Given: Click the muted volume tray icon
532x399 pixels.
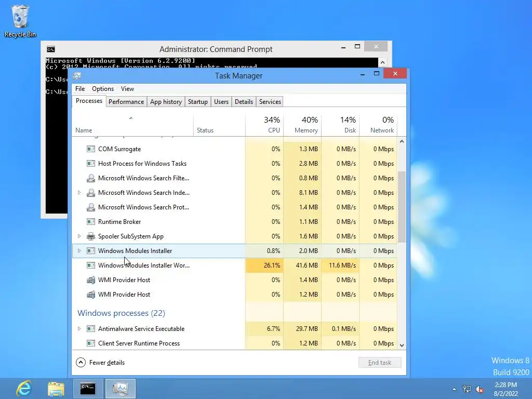Looking at the screenshot, I should click(480, 389).
